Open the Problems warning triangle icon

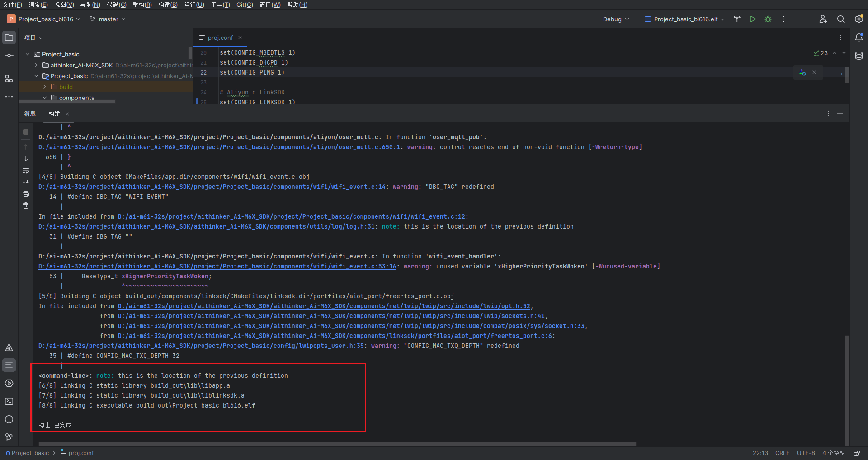click(9, 347)
